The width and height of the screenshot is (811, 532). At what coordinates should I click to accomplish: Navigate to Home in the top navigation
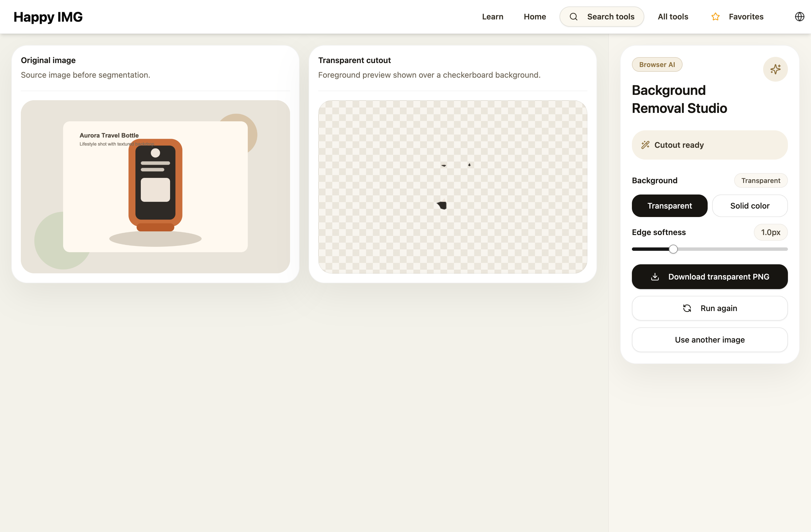[535, 16]
